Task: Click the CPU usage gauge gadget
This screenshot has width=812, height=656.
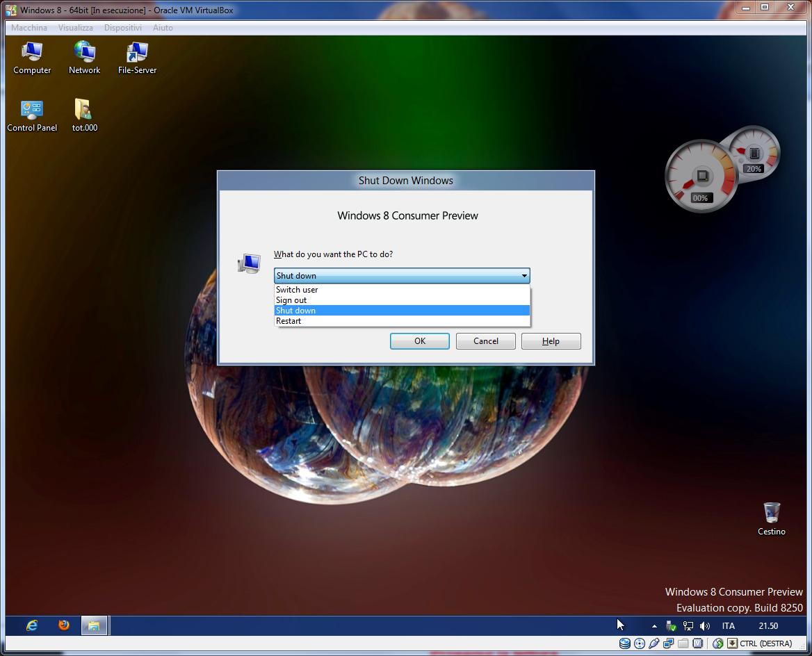Action: [x=701, y=176]
